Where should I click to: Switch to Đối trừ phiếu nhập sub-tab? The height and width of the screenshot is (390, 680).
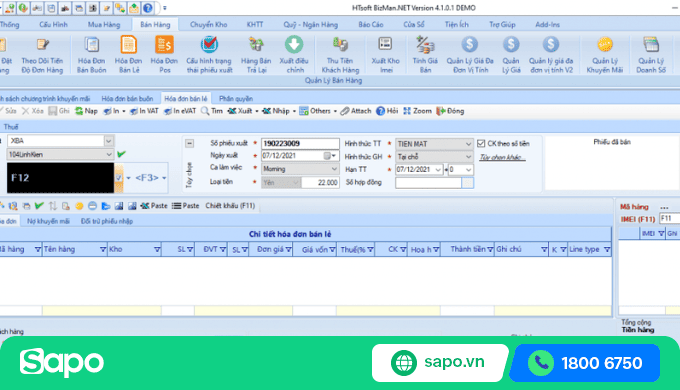coord(107,221)
